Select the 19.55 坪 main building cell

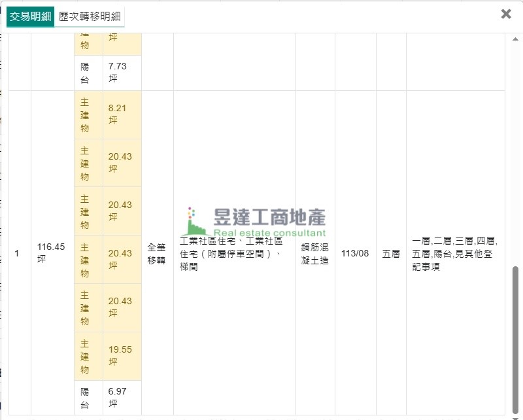coord(122,356)
